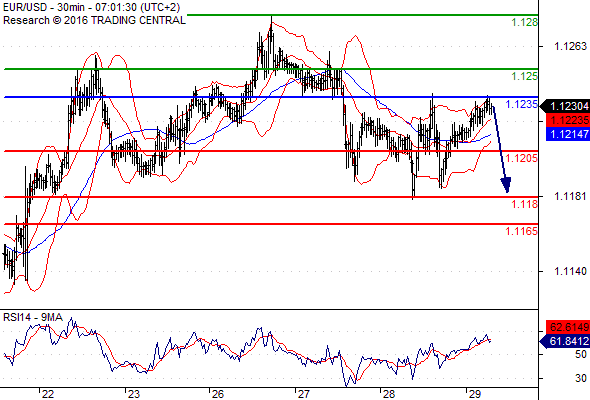Click the RSI14 - 9MA indicator title

pos(33,318)
